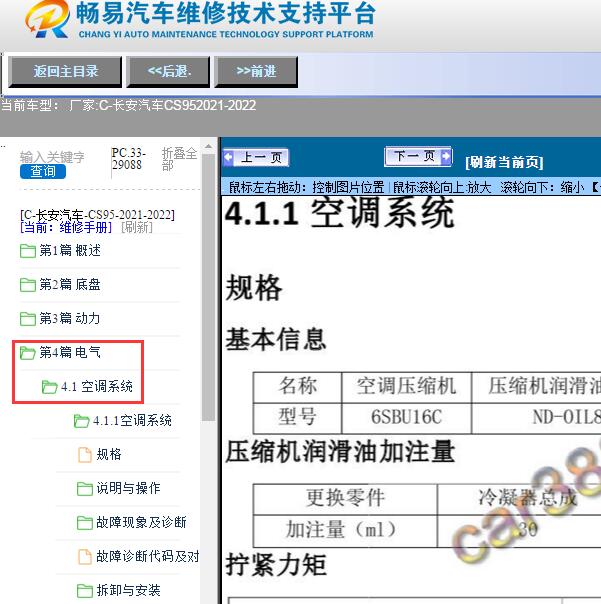The width and height of the screenshot is (601, 604).
Task: Click the 输入关键字 keyword search field
Action: tap(52, 157)
